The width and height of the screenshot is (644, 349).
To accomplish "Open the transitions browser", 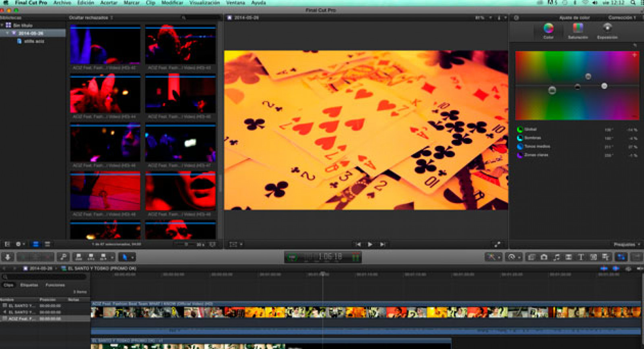I will tap(568, 257).
